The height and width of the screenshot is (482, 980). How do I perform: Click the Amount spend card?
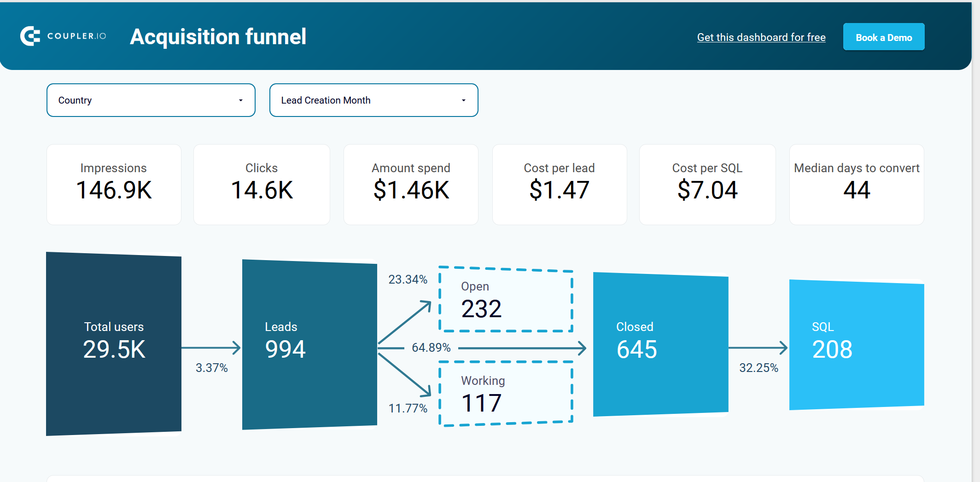[411, 185]
